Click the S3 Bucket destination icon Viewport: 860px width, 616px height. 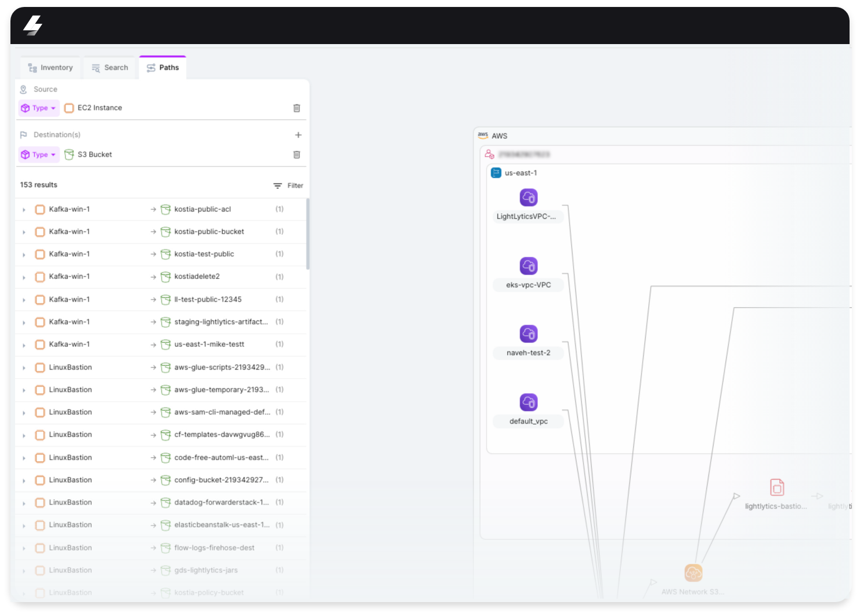click(69, 155)
